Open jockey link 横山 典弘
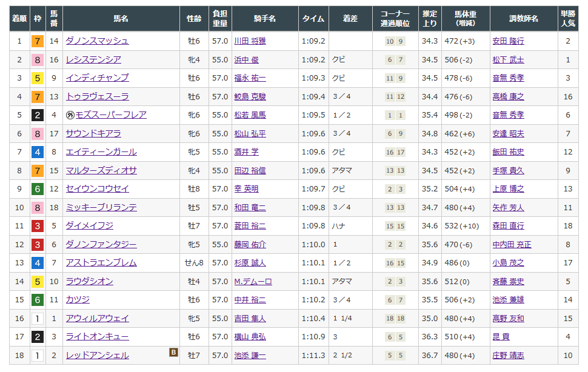 click(250, 337)
